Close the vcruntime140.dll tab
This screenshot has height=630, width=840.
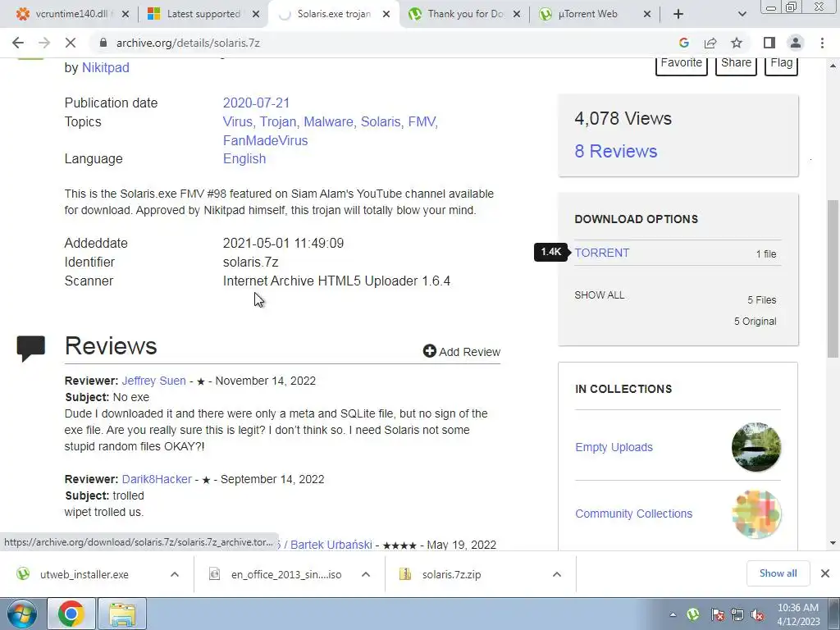(126, 15)
